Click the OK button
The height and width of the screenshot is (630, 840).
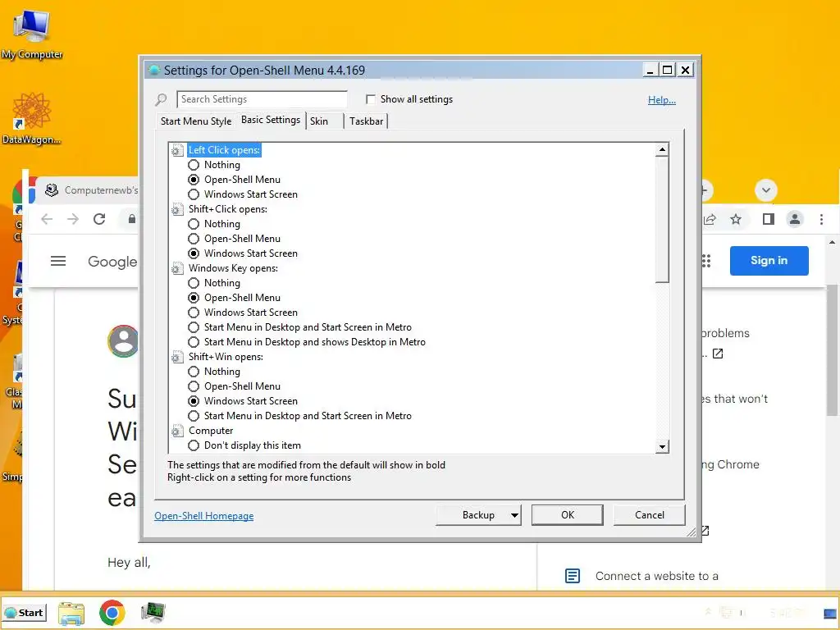[568, 515]
